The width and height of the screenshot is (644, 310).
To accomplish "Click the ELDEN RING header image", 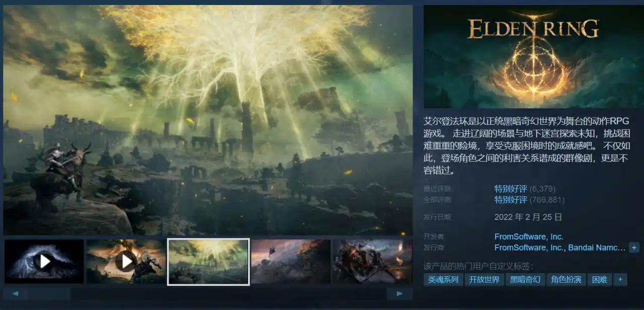I will (x=533, y=56).
